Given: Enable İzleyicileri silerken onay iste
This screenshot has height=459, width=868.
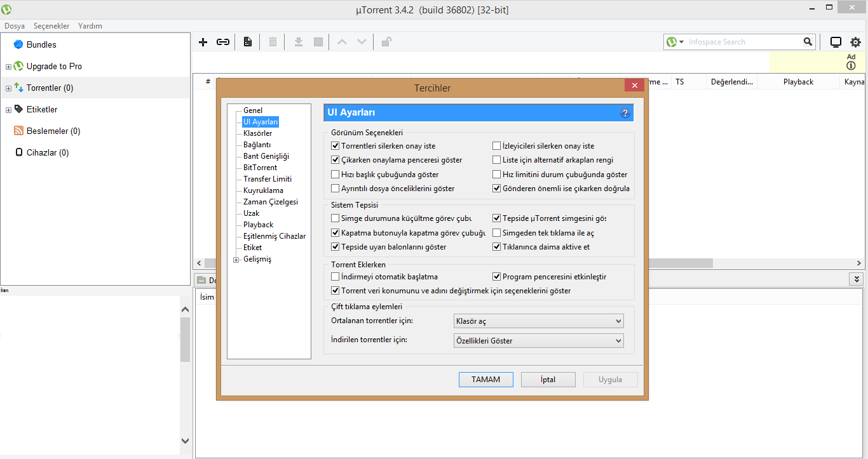Looking at the screenshot, I should pyautogui.click(x=497, y=146).
